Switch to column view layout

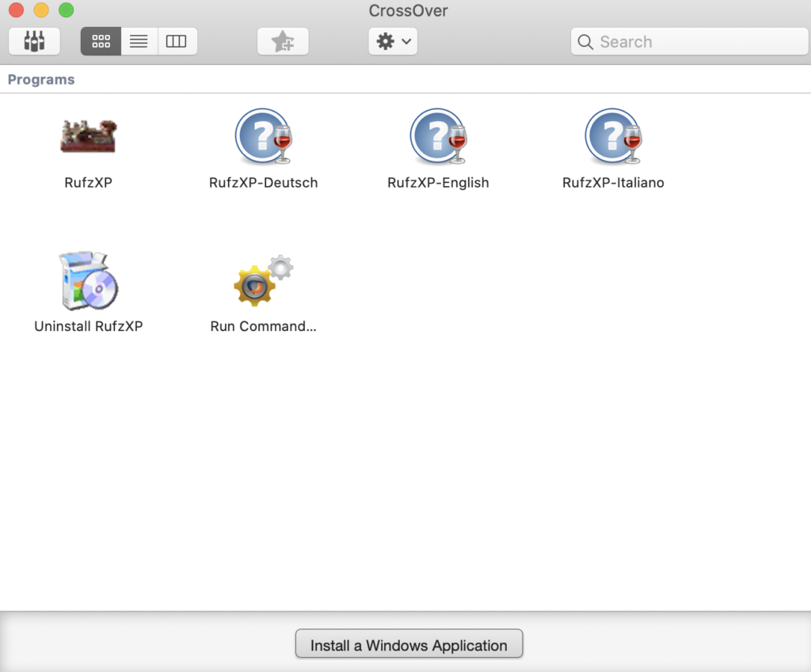coord(177,41)
